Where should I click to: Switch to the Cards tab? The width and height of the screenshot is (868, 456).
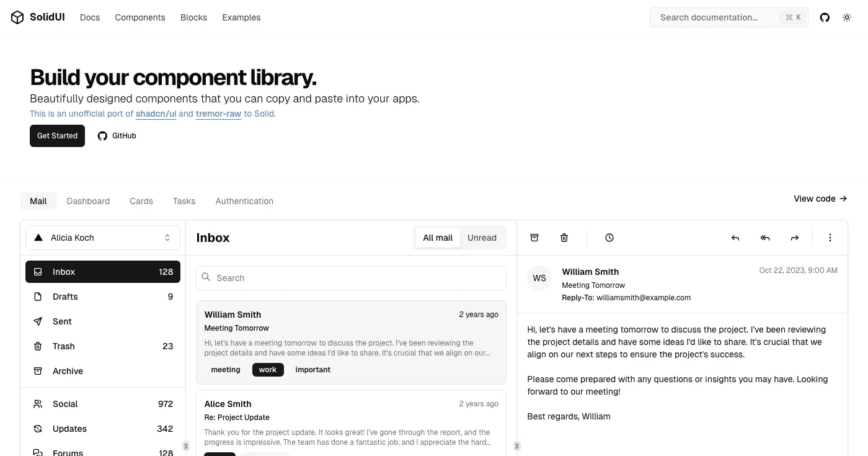pos(141,201)
